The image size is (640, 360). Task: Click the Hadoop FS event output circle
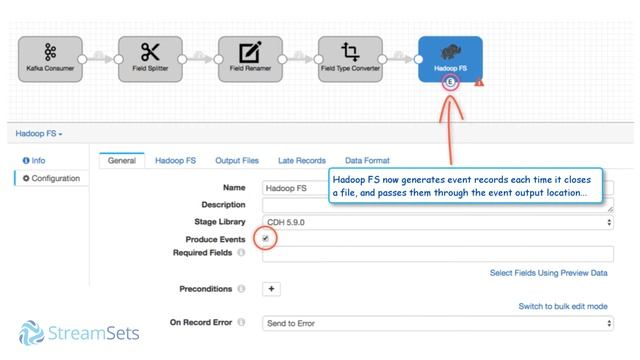point(450,82)
